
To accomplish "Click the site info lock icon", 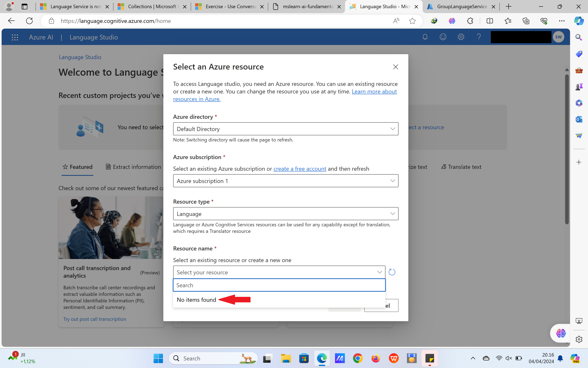I will click(51, 21).
